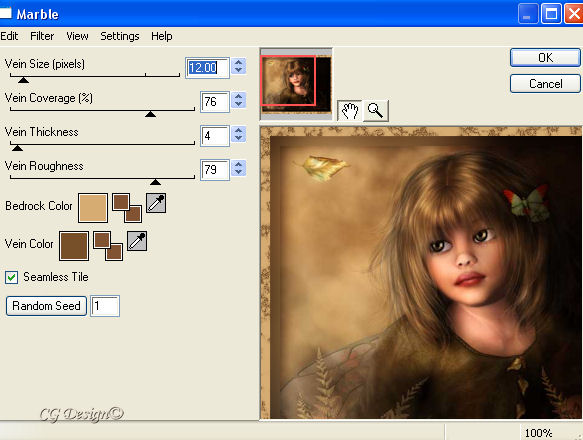Open Vein Color foreground/background squares

(x=108, y=246)
